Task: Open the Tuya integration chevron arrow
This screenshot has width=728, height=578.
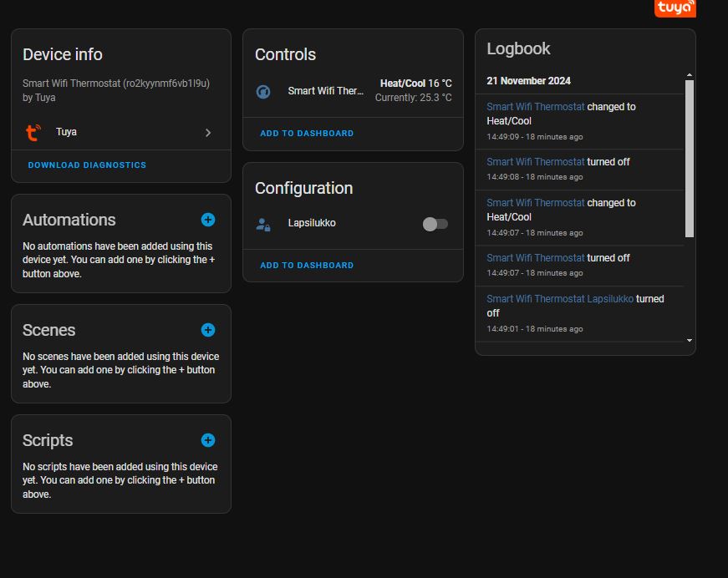Action: [208, 133]
